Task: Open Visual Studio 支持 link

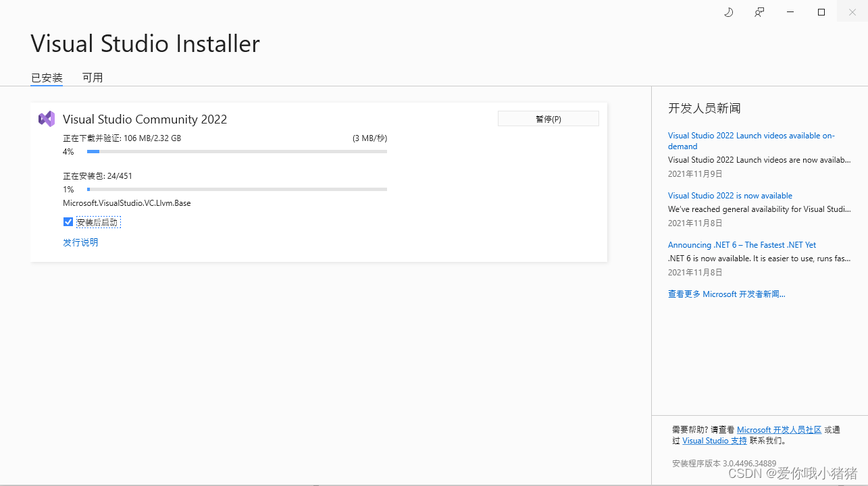Action: coord(715,441)
